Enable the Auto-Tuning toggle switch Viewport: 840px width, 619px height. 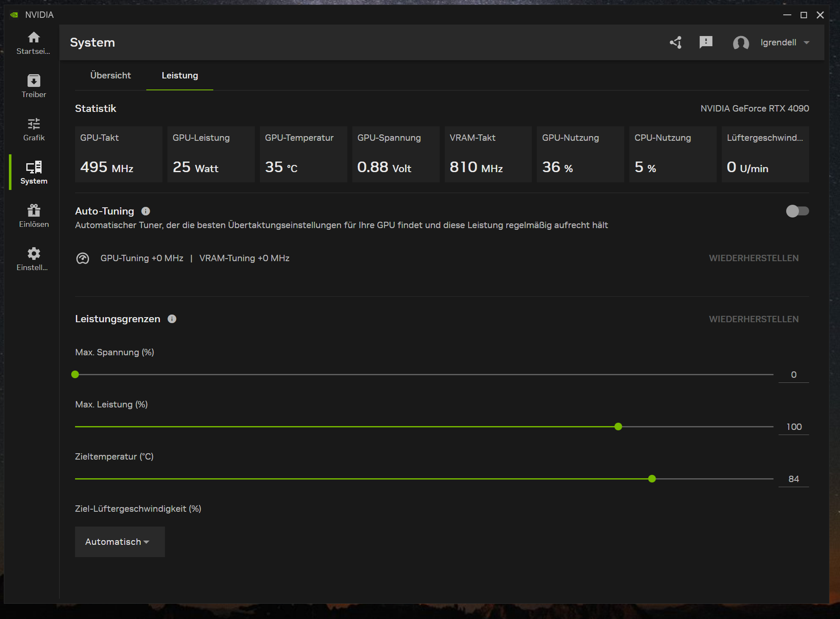(797, 211)
